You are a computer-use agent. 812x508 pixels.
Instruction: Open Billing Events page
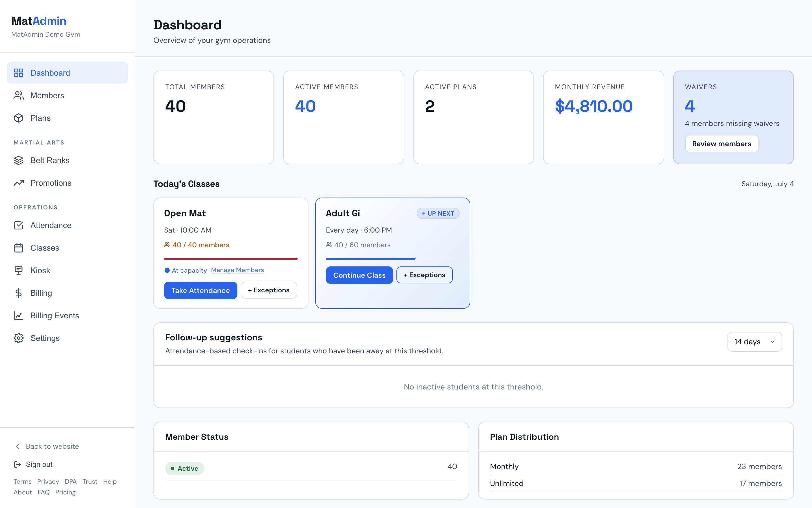[67, 315]
